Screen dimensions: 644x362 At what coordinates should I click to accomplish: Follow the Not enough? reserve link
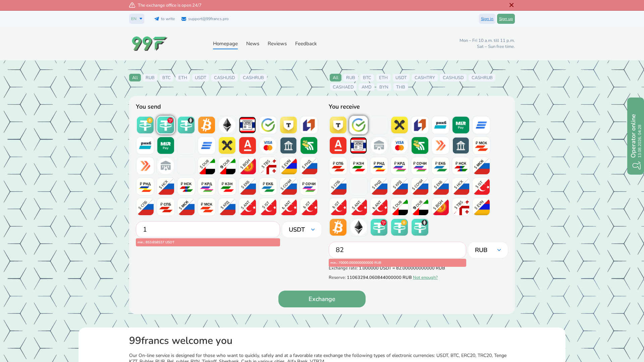[x=425, y=278]
